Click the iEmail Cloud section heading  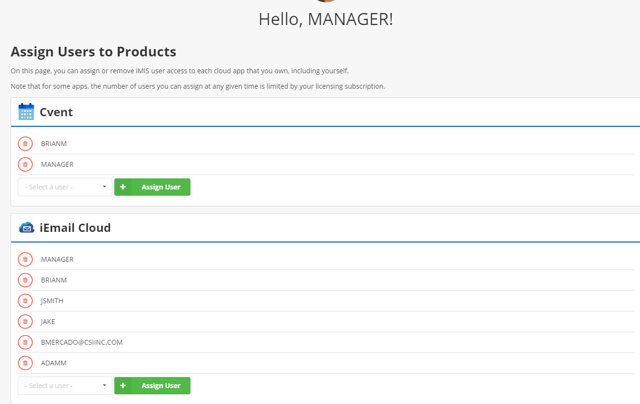[75, 228]
